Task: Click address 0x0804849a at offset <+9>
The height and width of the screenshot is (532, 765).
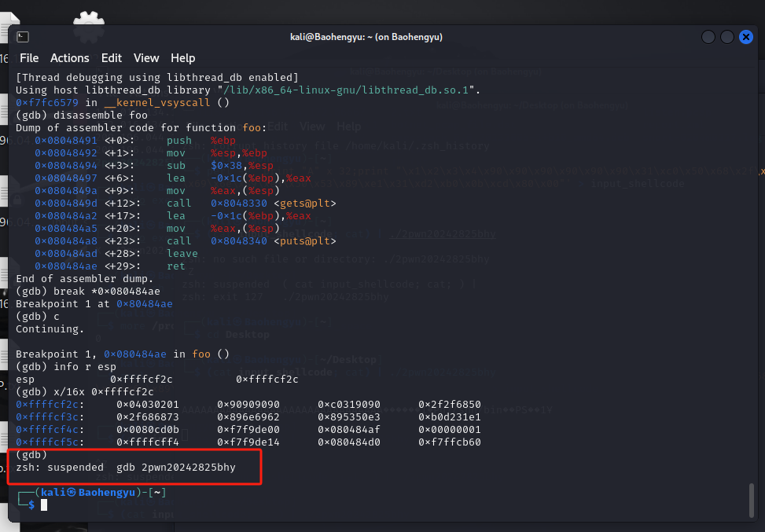Action: tap(66, 191)
